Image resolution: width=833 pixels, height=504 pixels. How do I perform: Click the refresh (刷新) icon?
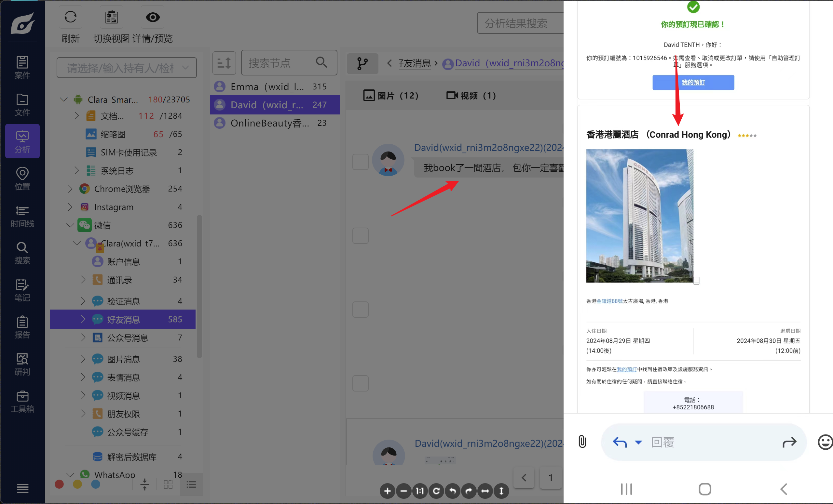(x=70, y=17)
